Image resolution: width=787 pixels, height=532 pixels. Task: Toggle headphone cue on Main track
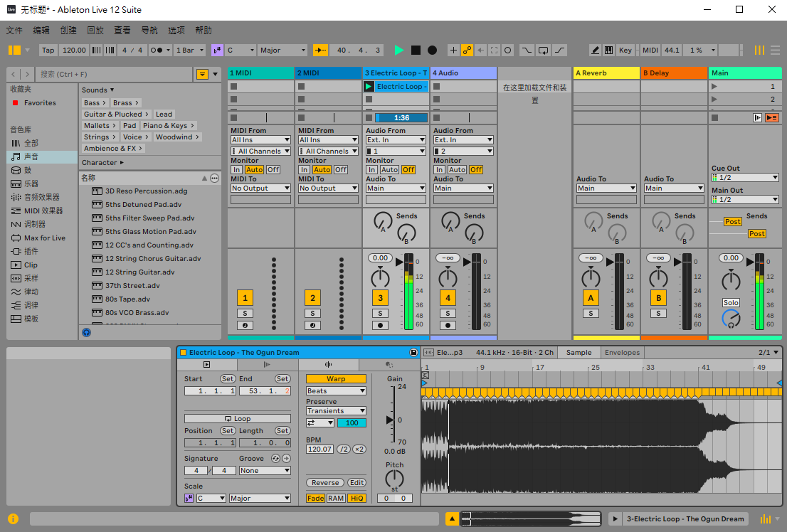[731, 318]
